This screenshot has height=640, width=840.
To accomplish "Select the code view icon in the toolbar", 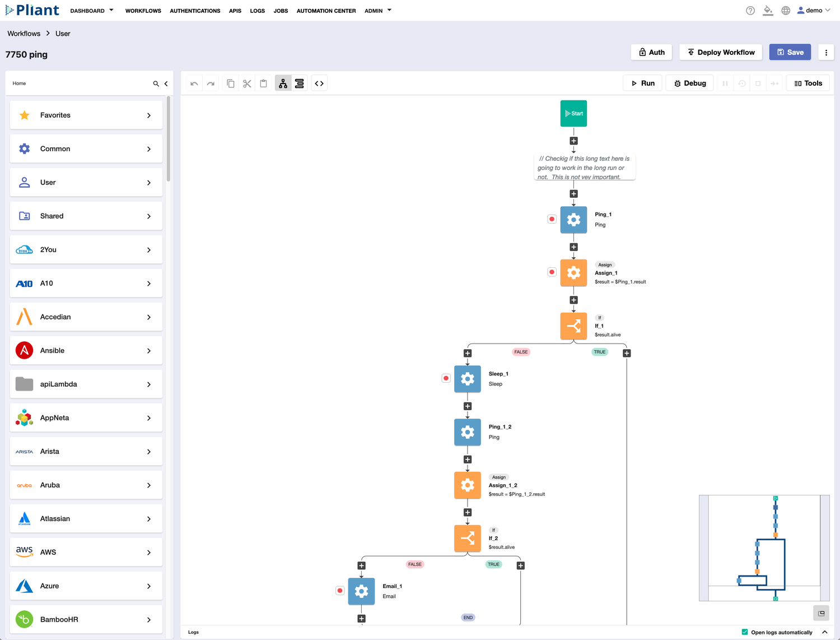I will [x=319, y=83].
